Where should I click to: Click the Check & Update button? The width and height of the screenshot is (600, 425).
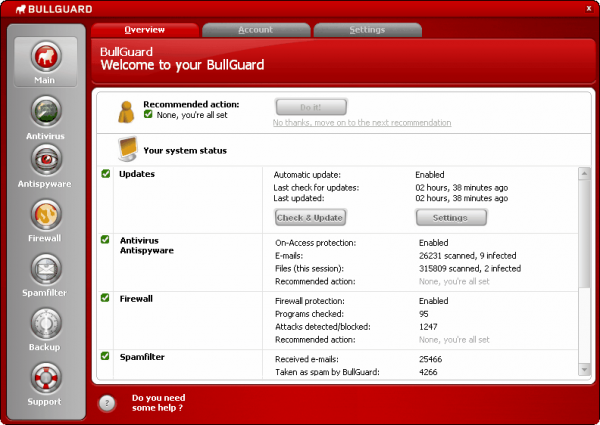click(310, 218)
